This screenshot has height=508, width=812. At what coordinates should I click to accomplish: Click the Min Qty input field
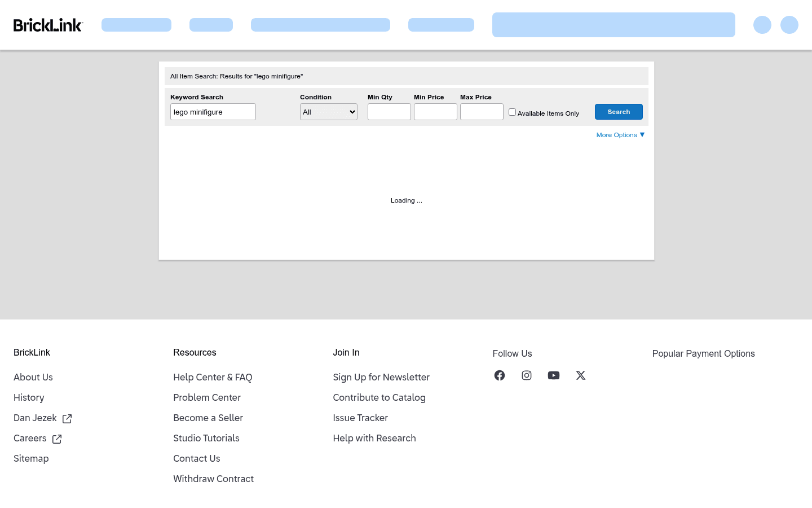[389, 112]
